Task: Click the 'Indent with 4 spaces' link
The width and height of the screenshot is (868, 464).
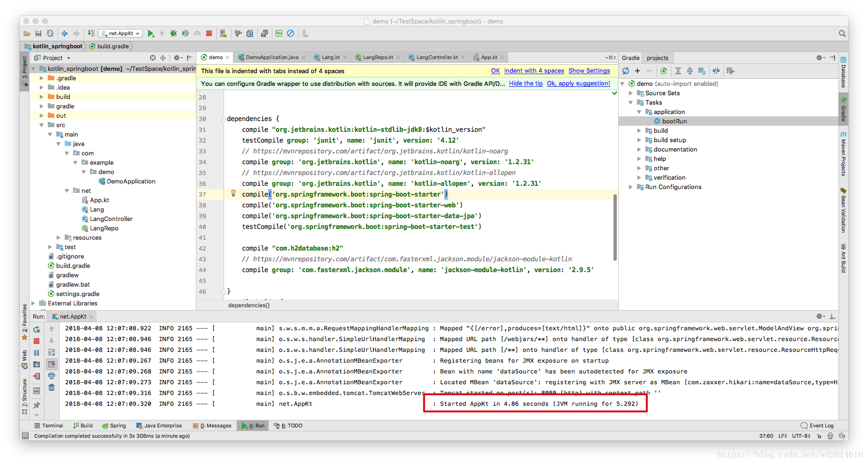Action: (534, 71)
